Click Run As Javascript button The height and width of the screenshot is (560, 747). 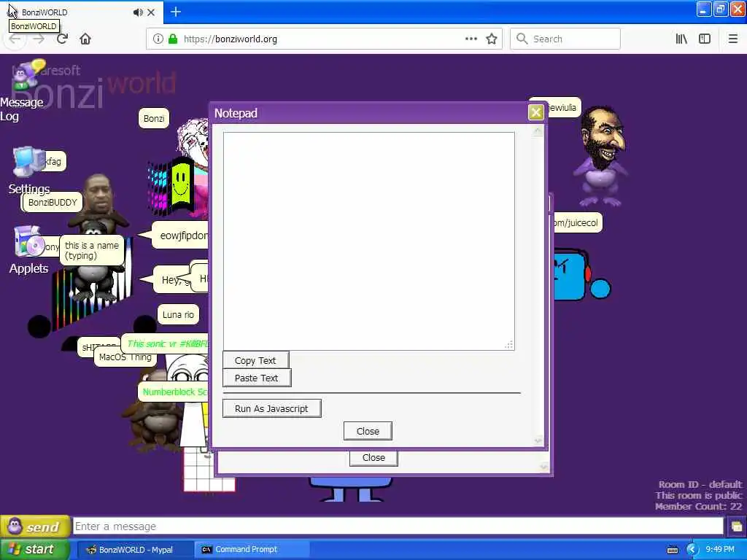271,408
